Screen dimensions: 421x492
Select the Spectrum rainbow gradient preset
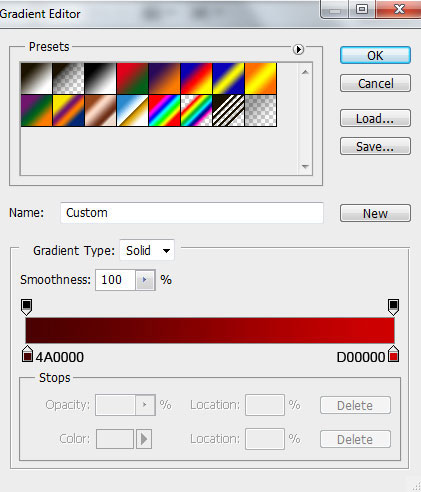[164, 110]
